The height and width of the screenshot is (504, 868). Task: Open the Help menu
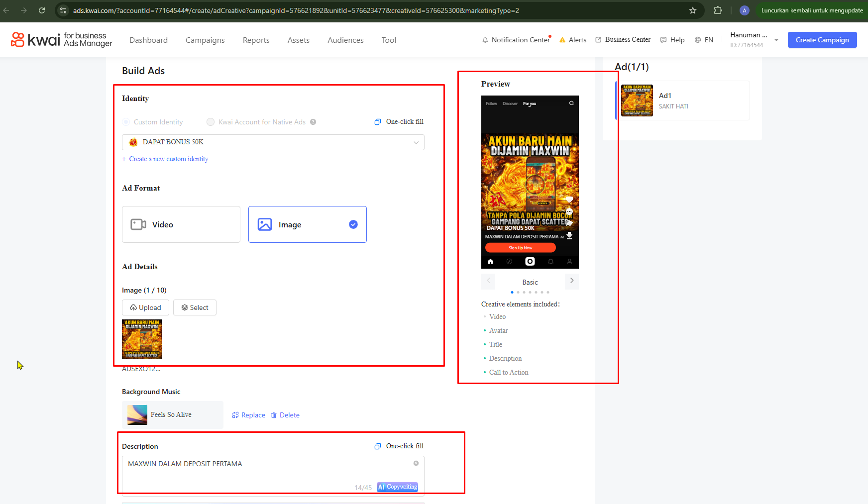[672, 40]
